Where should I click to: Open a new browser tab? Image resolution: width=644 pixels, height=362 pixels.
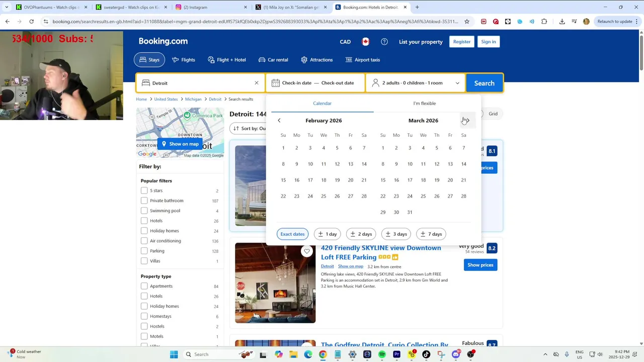pyautogui.click(x=417, y=7)
